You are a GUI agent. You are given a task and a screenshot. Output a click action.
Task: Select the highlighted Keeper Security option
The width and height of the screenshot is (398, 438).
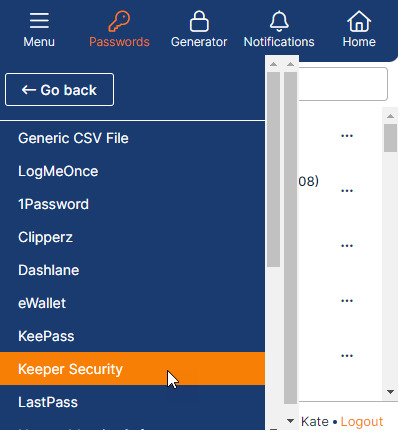coord(132,369)
